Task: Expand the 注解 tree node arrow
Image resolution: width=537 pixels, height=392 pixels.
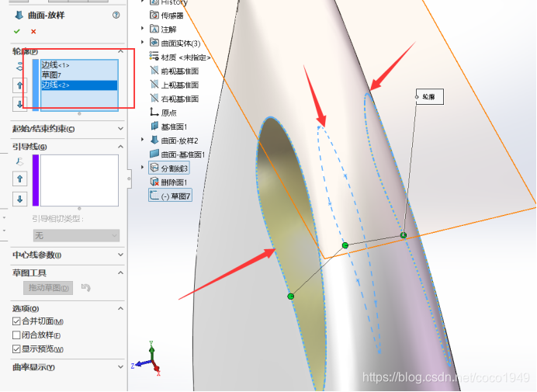Action: [x=142, y=29]
